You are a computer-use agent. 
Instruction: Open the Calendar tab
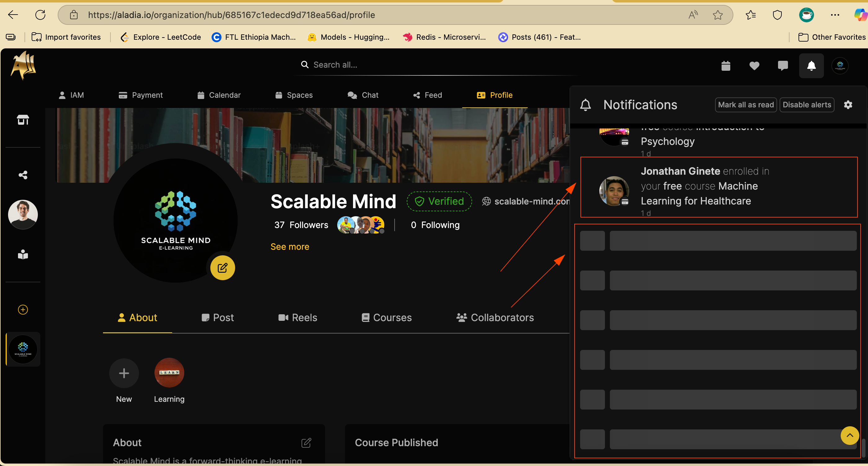219,95
